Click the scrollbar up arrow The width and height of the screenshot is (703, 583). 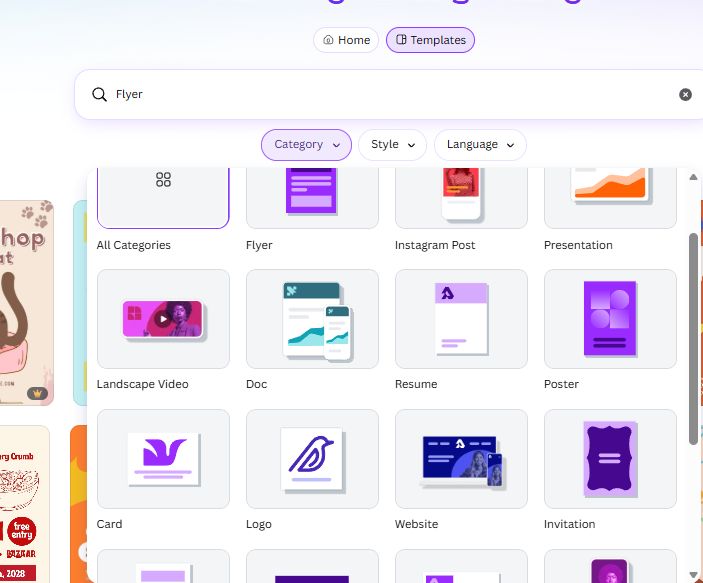(693, 177)
